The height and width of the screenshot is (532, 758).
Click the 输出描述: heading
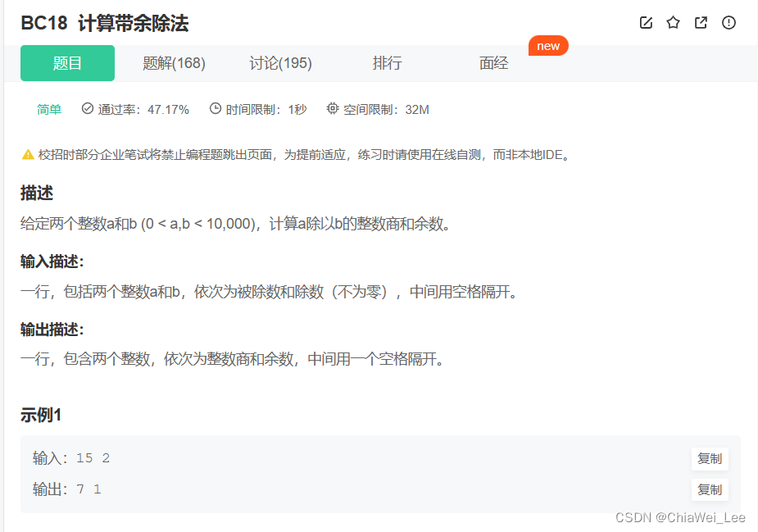[x=52, y=330]
